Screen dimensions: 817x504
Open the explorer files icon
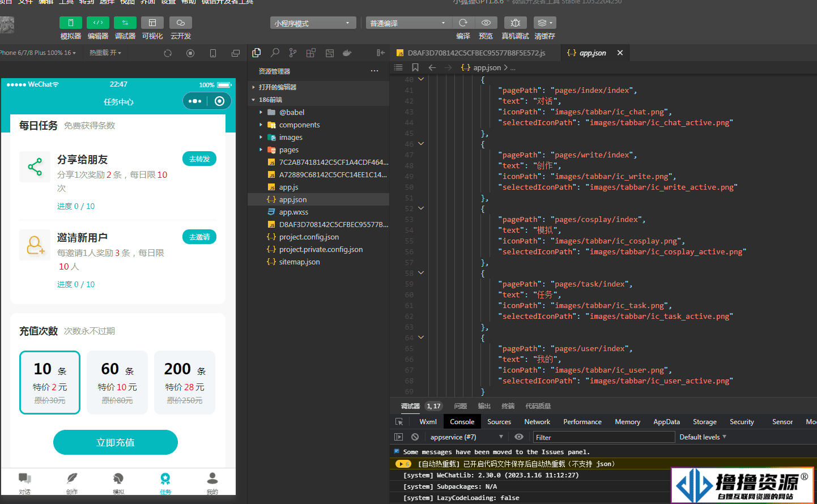tap(257, 53)
